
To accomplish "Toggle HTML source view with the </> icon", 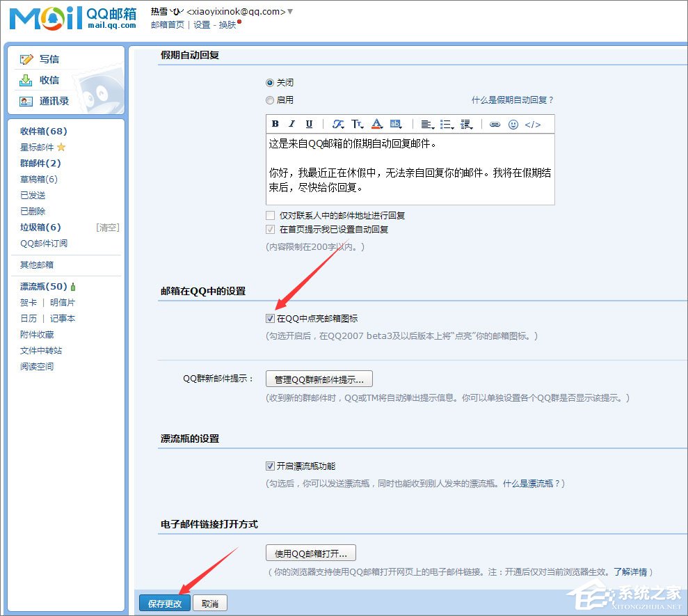I will 532,124.
